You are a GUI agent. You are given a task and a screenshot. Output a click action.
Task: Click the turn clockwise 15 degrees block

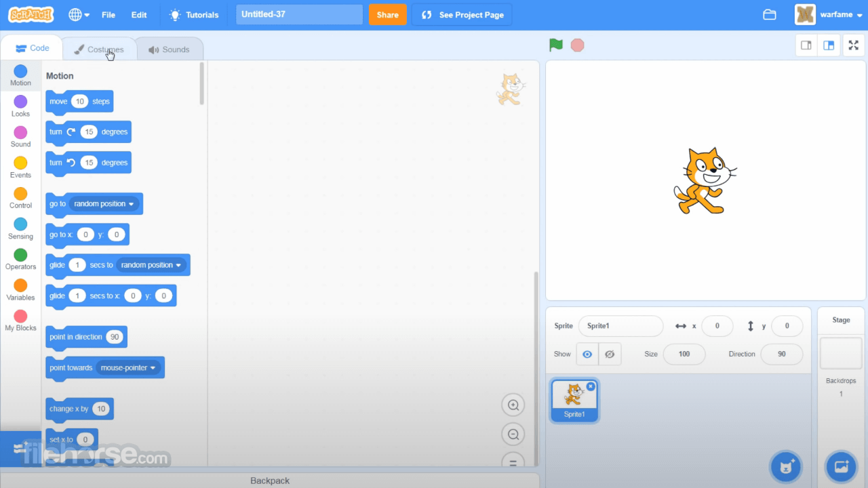tap(88, 132)
